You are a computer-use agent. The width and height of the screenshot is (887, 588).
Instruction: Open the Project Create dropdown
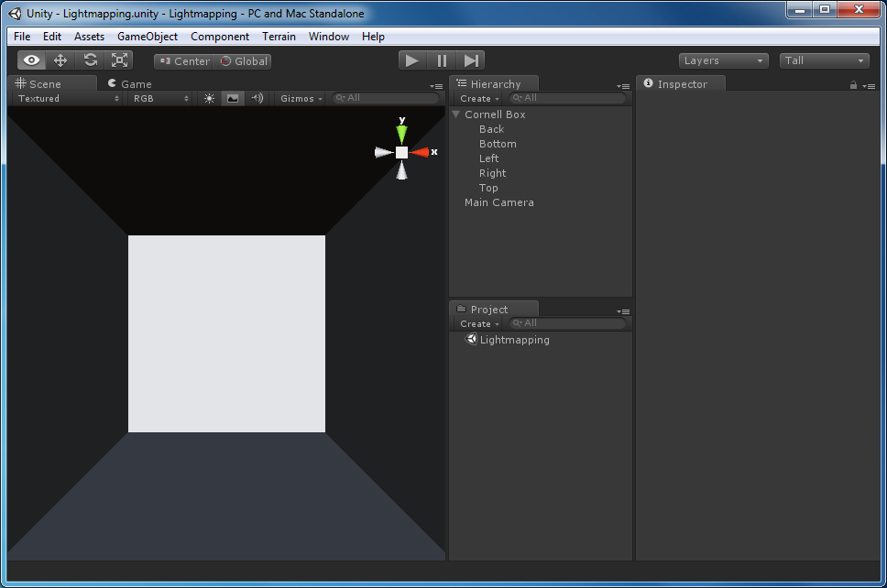pyautogui.click(x=480, y=324)
